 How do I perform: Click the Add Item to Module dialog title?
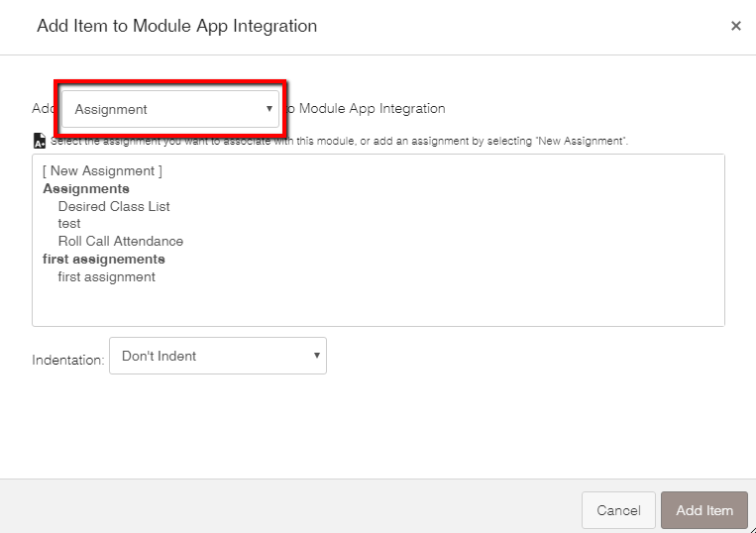coord(177,26)
